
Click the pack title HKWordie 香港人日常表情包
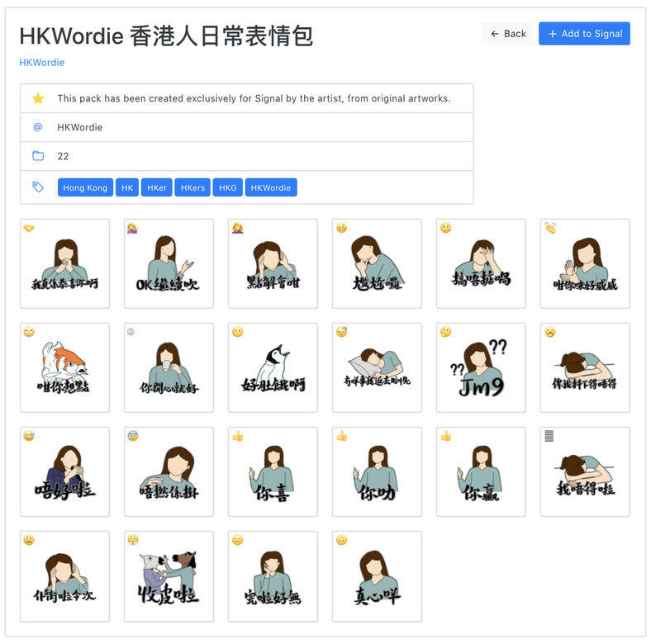166,36
